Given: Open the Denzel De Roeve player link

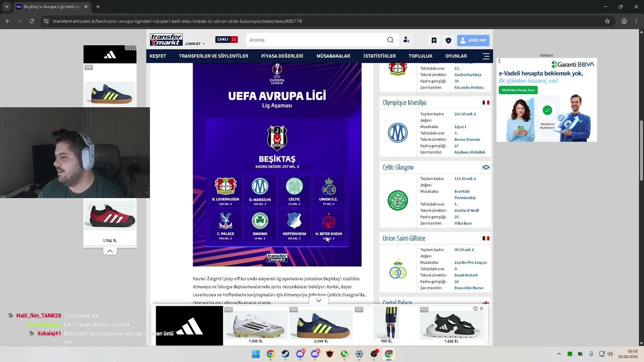Looking at the screenshot, I should coord(468,288).
